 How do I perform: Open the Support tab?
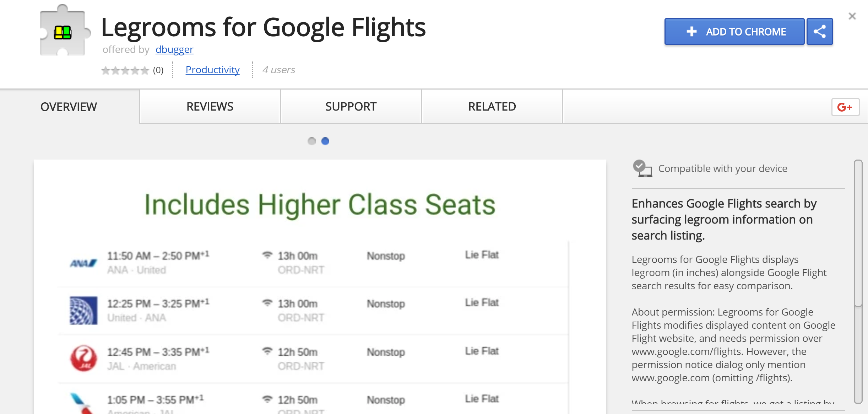[351, 107]
